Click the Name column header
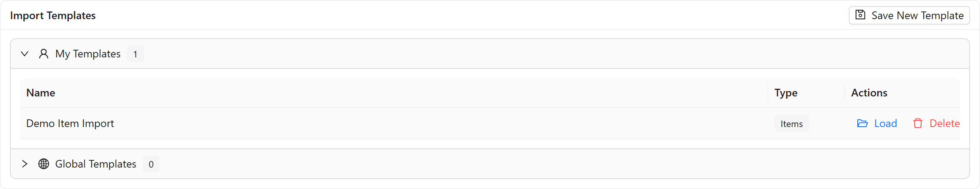The image size is (980, 189). pyautogui.click(x=41, y=93)
